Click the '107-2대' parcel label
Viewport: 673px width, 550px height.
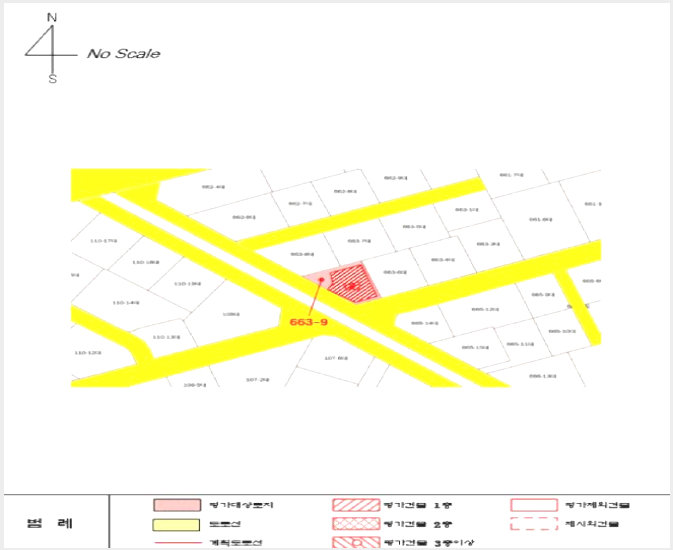pos(258,380)
